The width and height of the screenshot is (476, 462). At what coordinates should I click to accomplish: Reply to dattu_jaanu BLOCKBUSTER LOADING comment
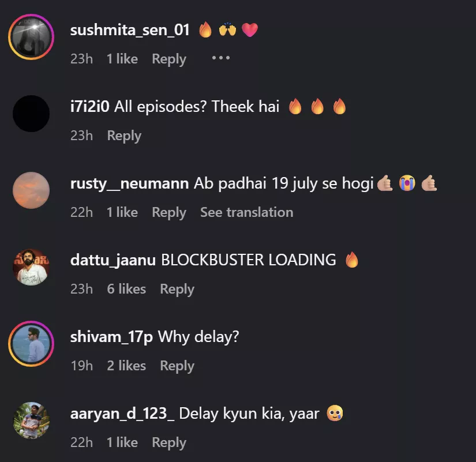pos(177,290)
